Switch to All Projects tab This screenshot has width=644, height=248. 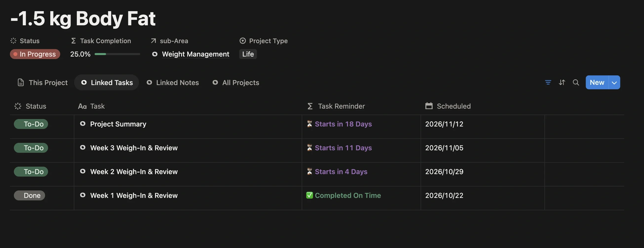pyautogui.click(x=236, y=82)
